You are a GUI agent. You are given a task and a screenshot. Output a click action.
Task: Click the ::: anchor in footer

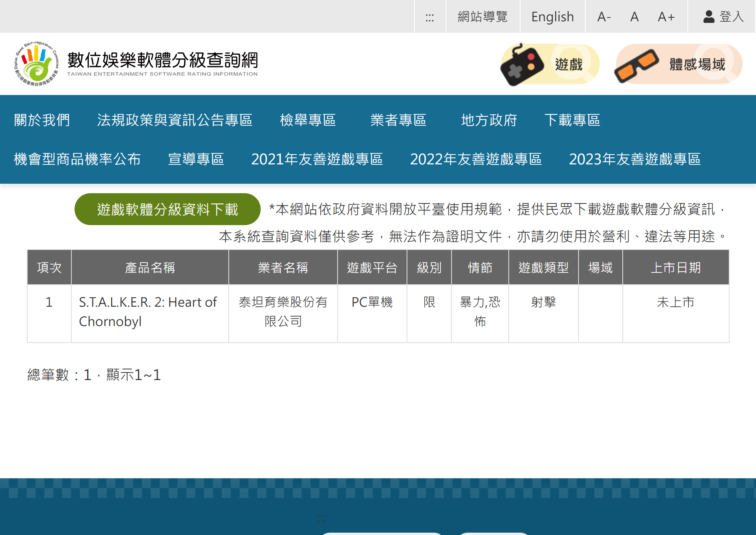pyautogui.click(x=322, y=518)
